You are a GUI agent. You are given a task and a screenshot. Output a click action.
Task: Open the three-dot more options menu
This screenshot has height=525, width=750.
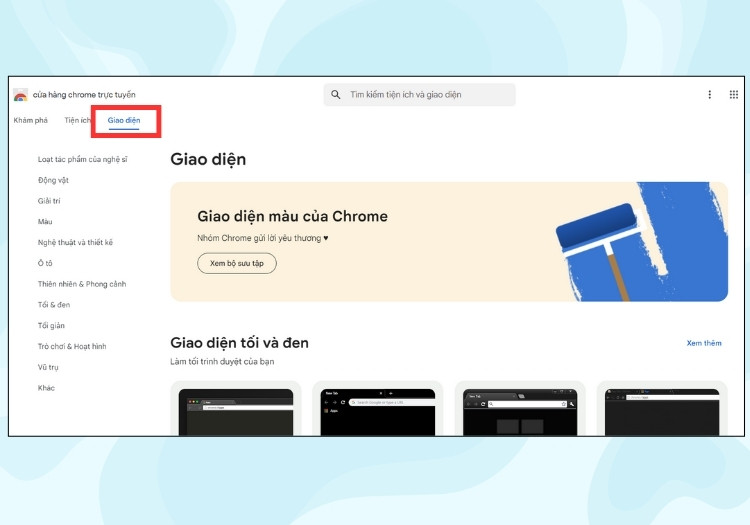coord(709,95)
